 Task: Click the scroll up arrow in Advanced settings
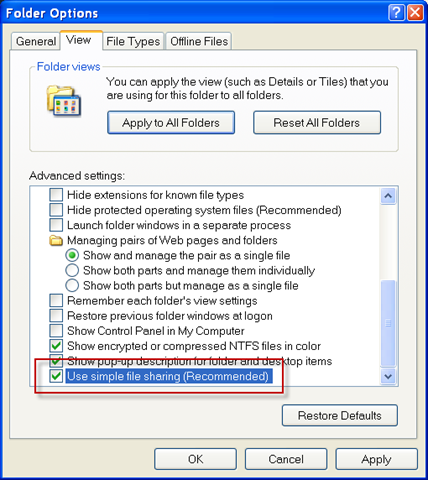[x=388, y=196]
